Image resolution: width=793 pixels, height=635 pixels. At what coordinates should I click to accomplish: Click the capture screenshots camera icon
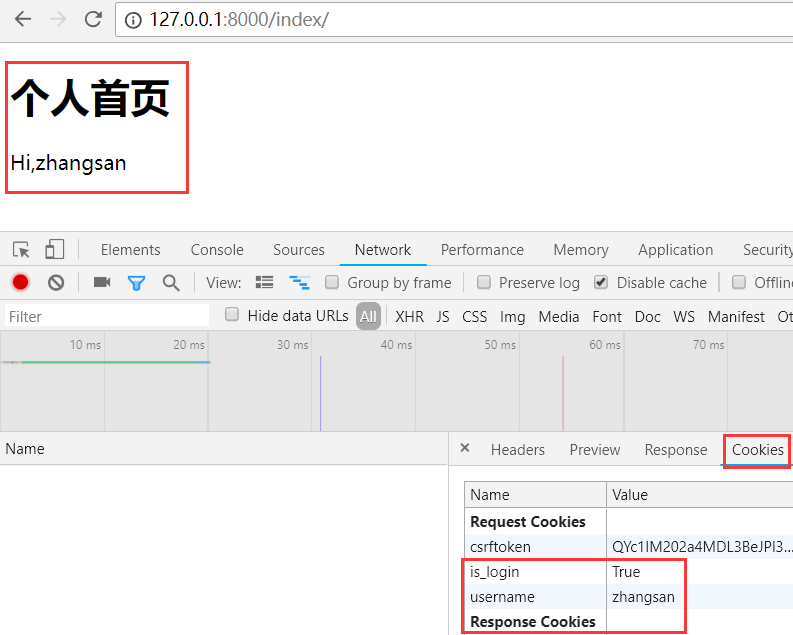102,283
